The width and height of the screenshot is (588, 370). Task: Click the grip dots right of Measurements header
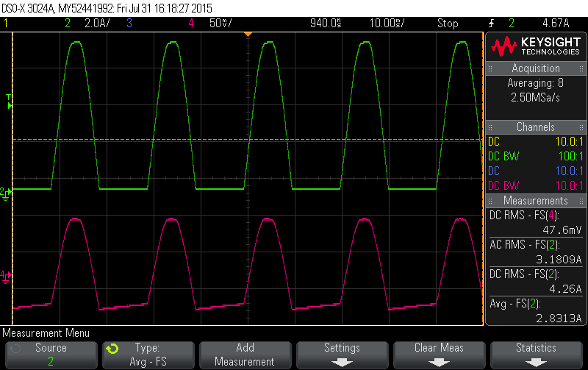pos(581,201)
